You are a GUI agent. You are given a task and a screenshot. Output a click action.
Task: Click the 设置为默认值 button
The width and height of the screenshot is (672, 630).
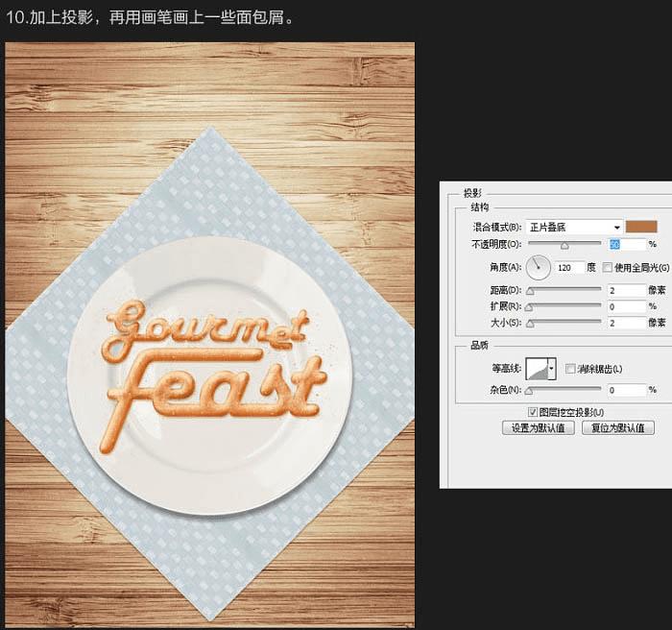coord(539,428)
